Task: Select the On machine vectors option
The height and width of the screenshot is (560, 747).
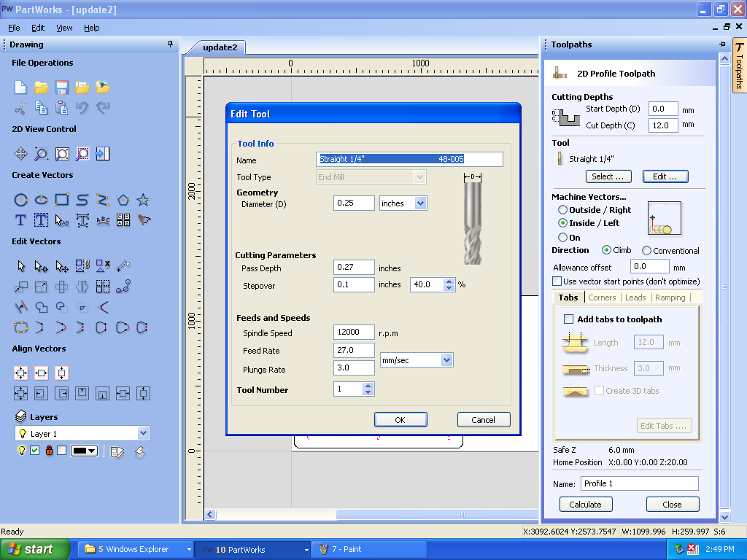Action: tap(562, 237)
